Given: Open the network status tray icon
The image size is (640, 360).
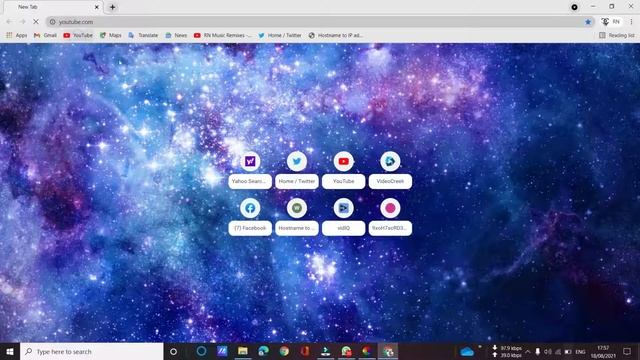Looking at the screenshot, I should (558, 351).
